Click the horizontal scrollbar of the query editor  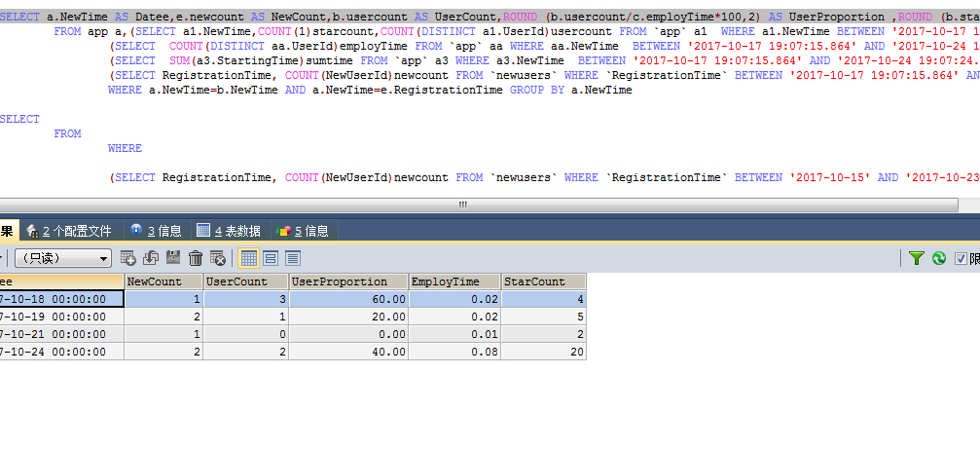pos(478,205)
